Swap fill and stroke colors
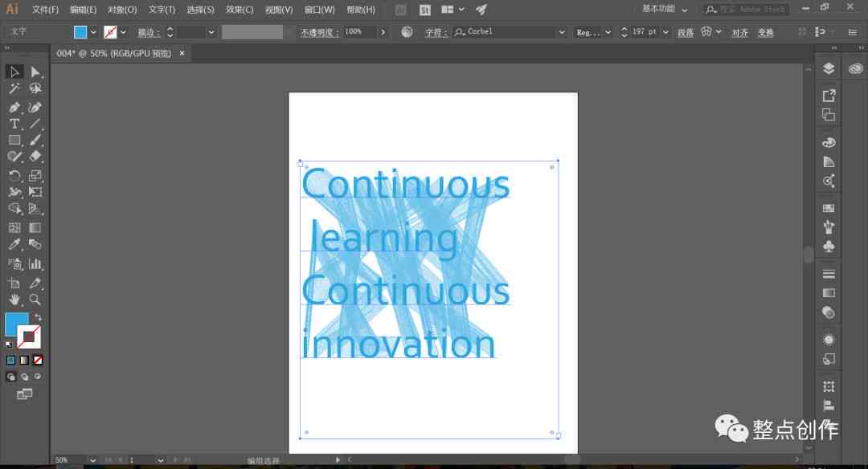The image size is (868, 469). pyautogui.click(x=38, y=317)
